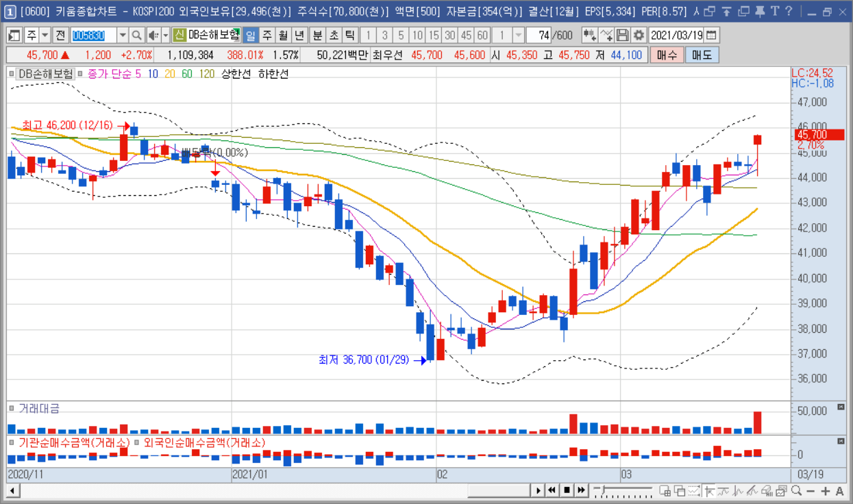Open stock search magnifier icon

(x=136, y=35)
